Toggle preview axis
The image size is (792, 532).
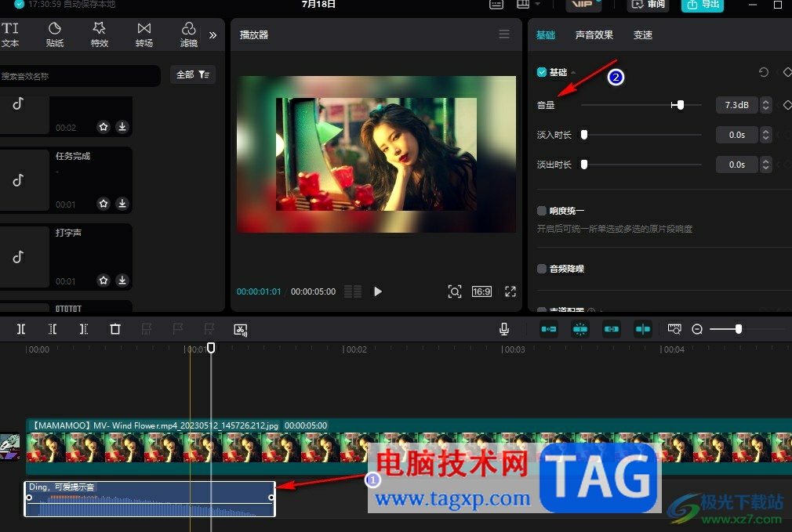click(642, 329)
